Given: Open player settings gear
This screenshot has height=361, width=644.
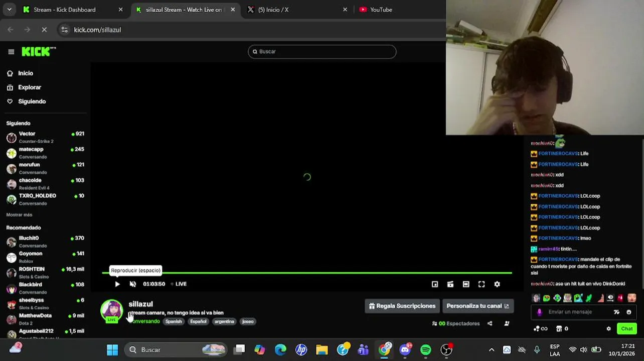Looking at the screenshot, I should click(x=497, y=284).
